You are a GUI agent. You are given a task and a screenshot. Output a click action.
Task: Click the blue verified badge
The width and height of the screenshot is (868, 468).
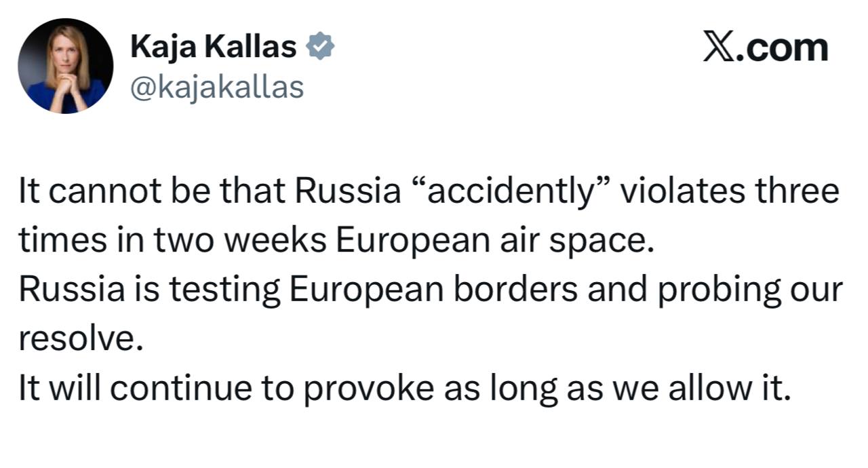point(319,47)
